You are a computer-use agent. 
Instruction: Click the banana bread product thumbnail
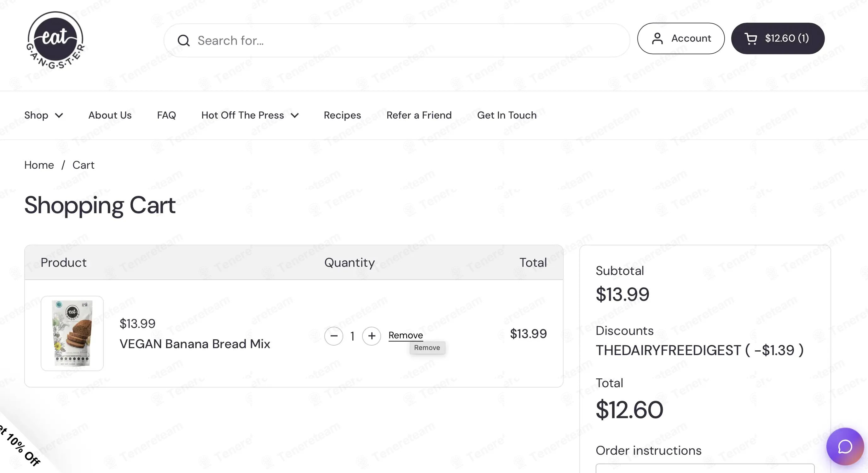(72, 333)
